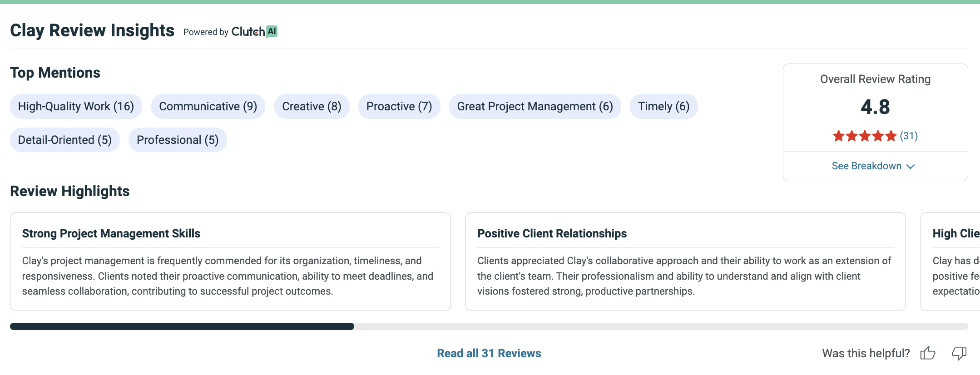
Task: Open the Strong Project Management Skills card
Action: (x=230, y=262)
